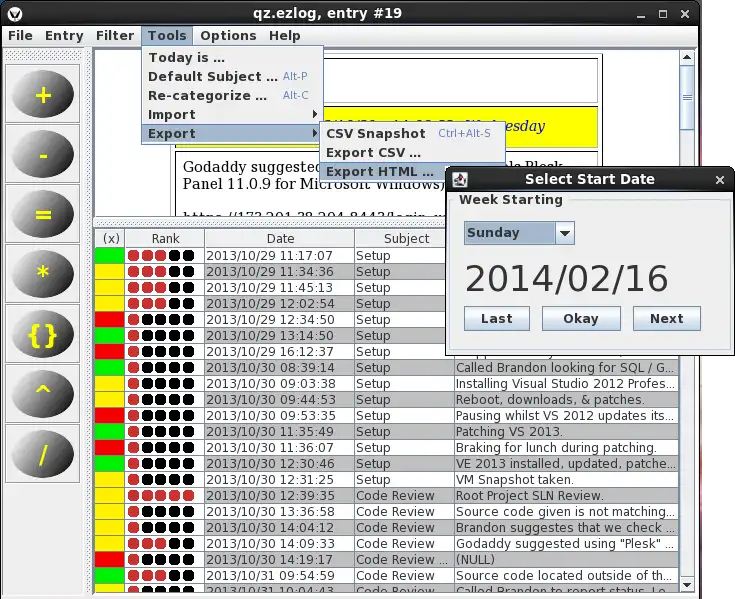Choose 'Default Subject ...' menu item
The height and width of the screenshot is (599, 735).
[232, 76]
